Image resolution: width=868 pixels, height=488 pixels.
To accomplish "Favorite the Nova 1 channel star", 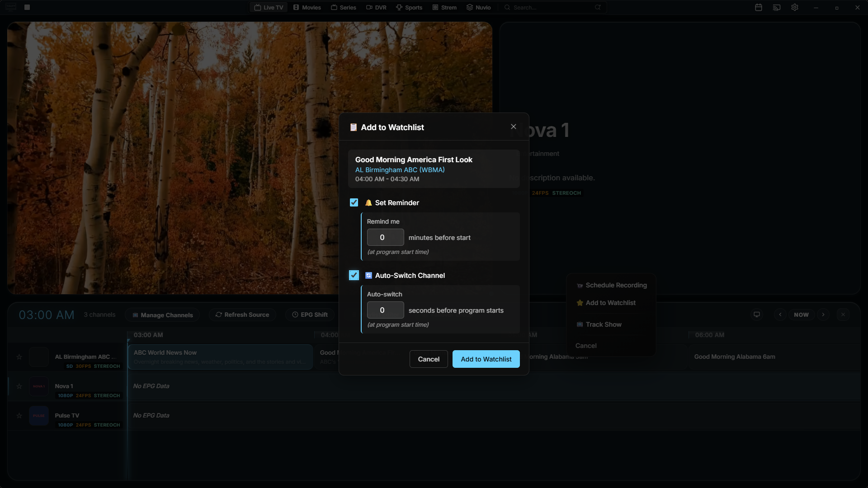I will (19, 386).
